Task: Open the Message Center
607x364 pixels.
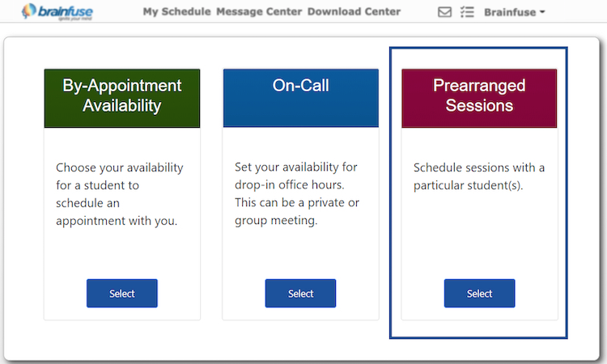Action: (259, 11)
